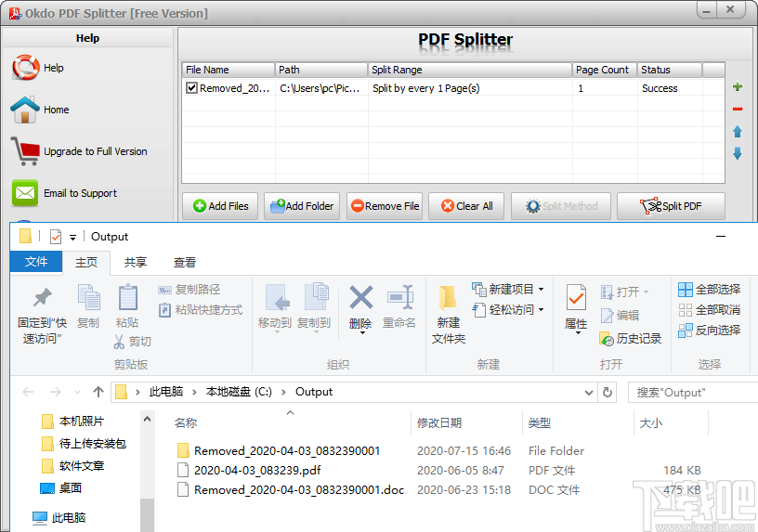This screenshot has width=758, height=532.
Task: Click the 粘贴 paste clipboard icon
Action: point(127,297)
